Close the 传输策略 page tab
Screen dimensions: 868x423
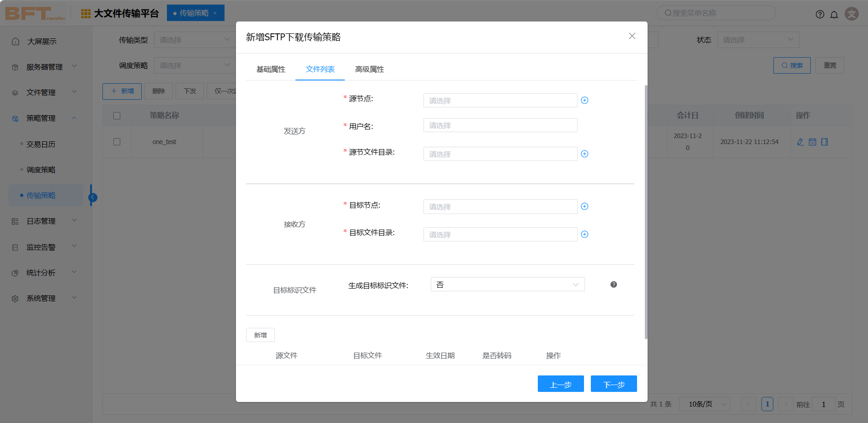(x=215, y=13)
